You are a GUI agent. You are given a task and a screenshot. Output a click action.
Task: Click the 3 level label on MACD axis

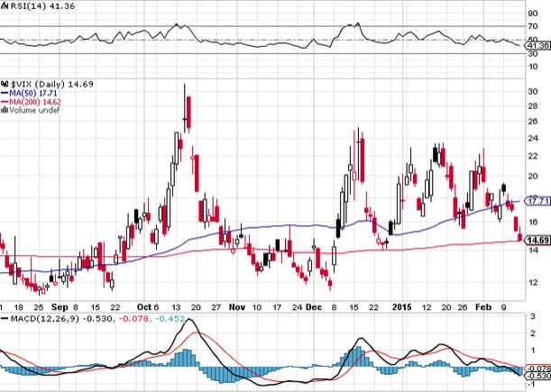(533, 316)
